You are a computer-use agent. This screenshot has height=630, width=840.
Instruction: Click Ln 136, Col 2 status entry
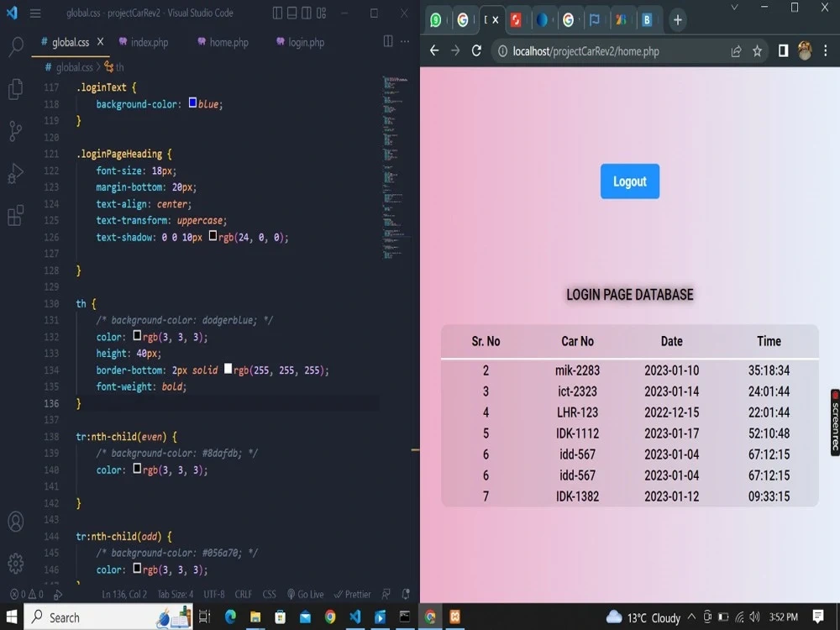[124, 594]
